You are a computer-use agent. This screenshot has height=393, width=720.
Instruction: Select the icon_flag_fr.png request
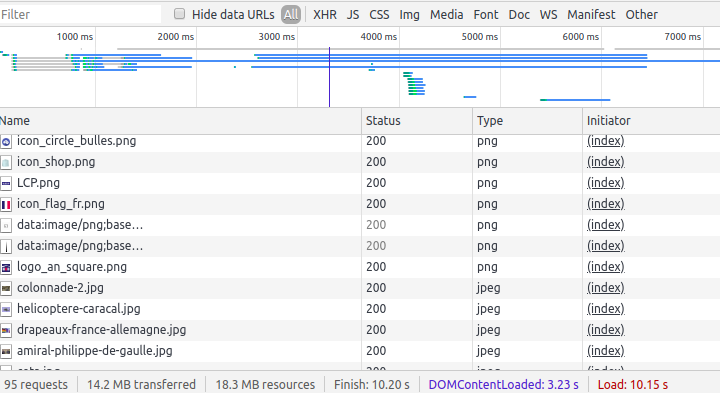click(x=61, y=204)
